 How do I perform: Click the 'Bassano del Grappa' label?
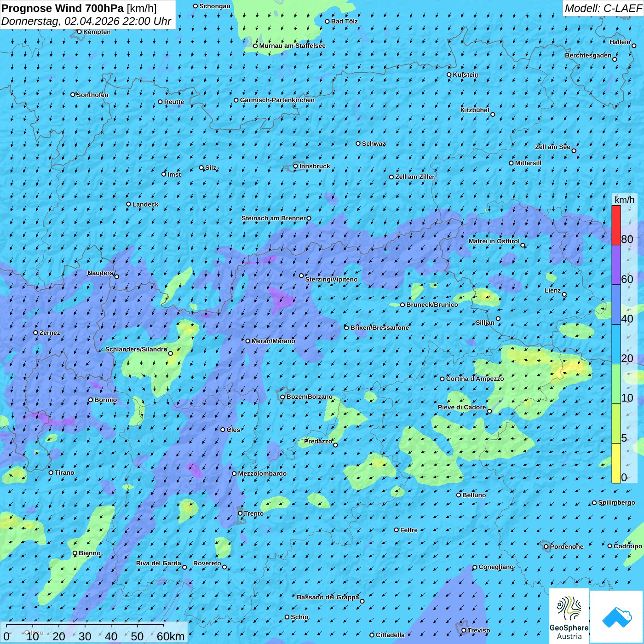(328, 597)
